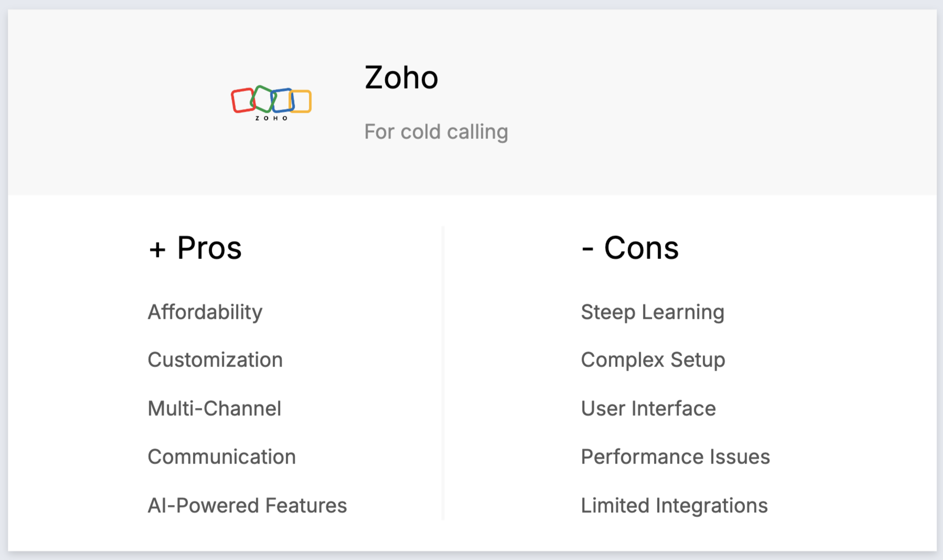The height and width of the screenshot is (560, 943).
Task: Open the AI-Powered Features item
Action: point(247,505)
